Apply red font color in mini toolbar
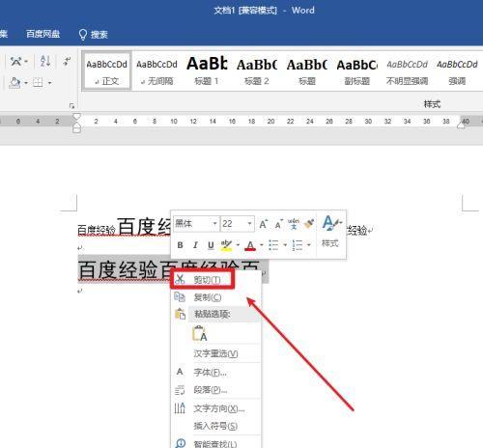Image resolution: width=483 pixels, height=448 pixels. click(250, 245)
